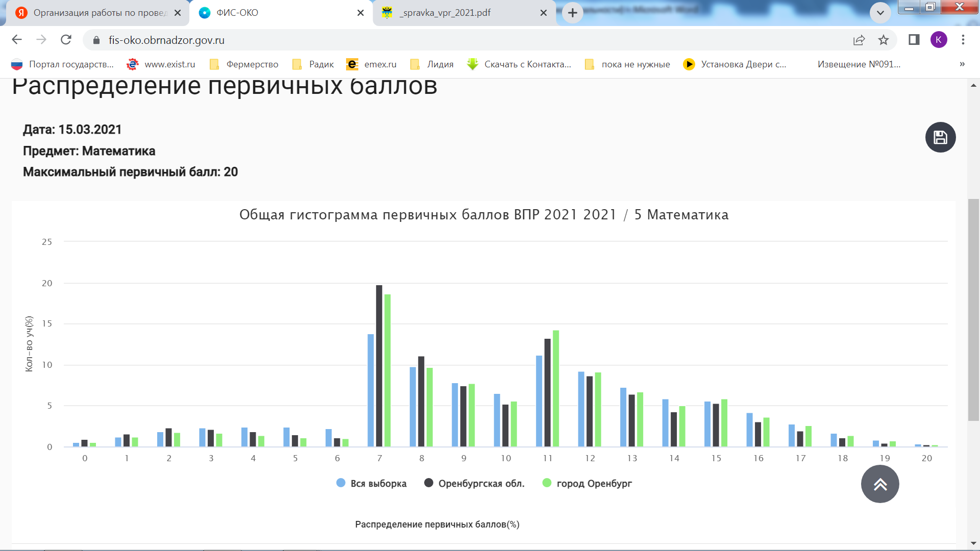Screen dimensions: 980x551
Task: Open the Радик bookmark folder
Action: [313, 64]
